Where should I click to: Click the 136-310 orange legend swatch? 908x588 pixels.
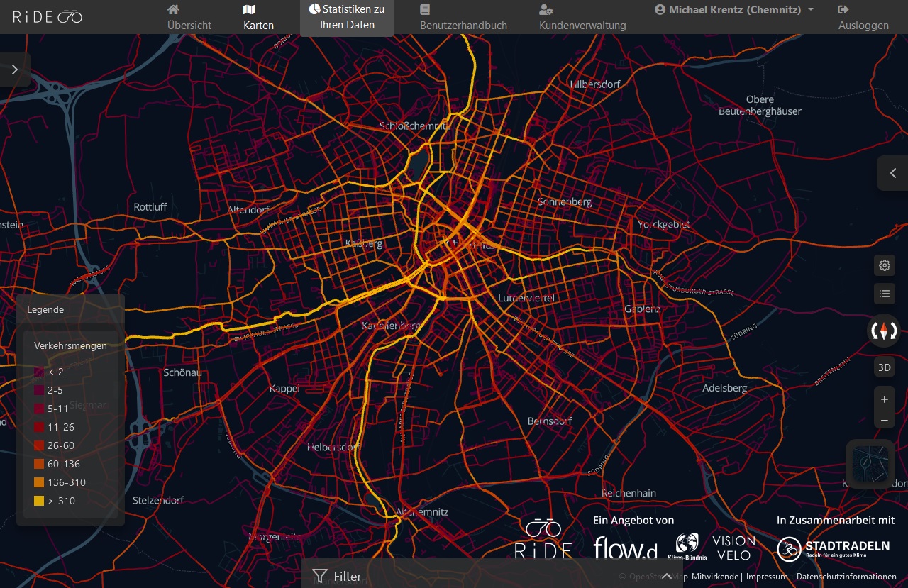click(39, 482)
